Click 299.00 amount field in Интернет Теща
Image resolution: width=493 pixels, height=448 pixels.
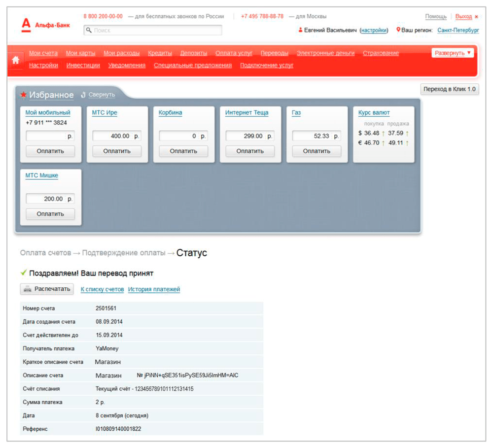coord(250,136)
